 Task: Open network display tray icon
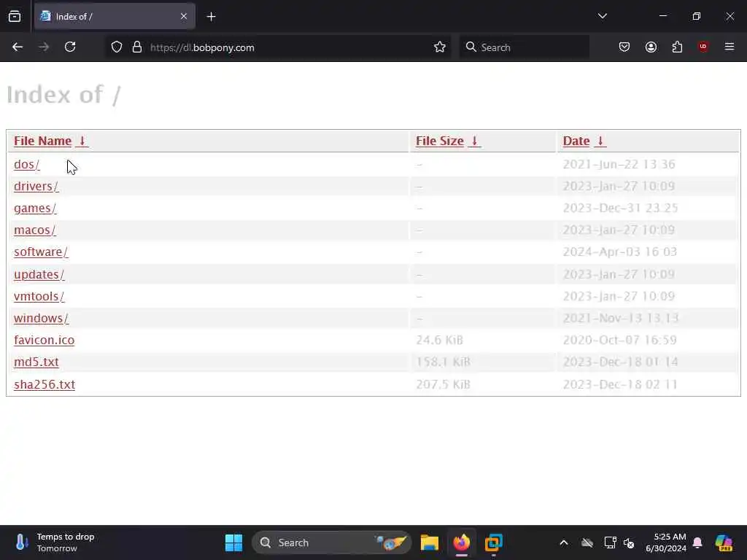coord(610,542)
